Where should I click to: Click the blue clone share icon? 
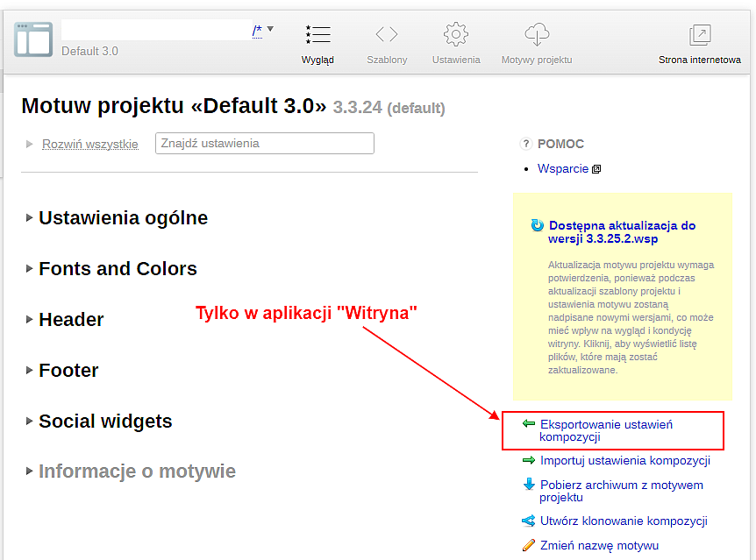[529, 521]
